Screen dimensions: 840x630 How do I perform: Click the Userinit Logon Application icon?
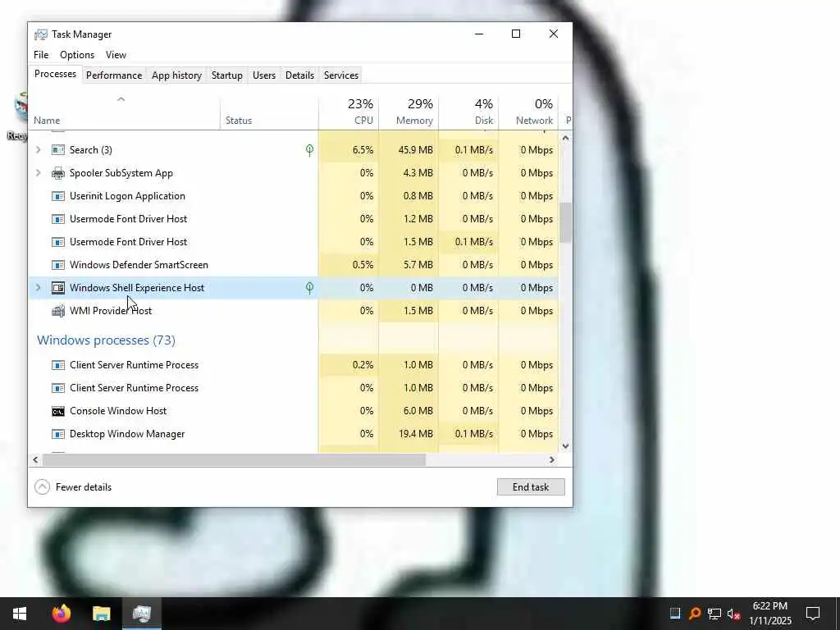point(58,196)
